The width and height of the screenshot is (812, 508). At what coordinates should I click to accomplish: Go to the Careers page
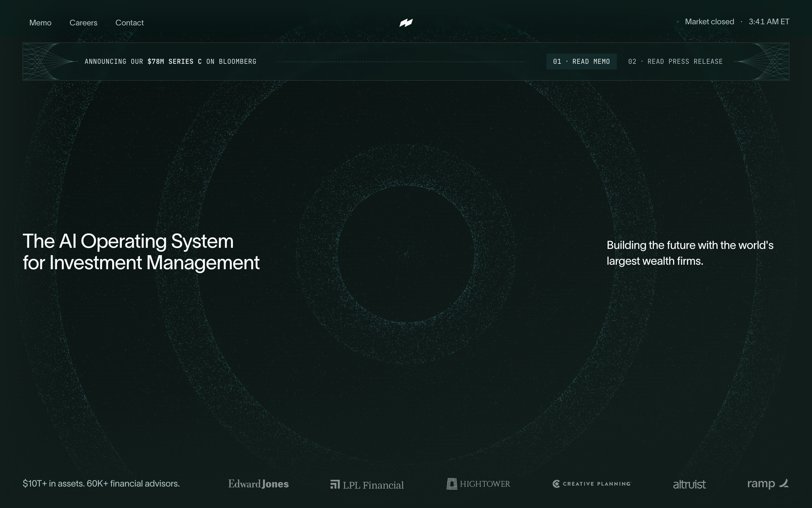click(x=83, y=23)
